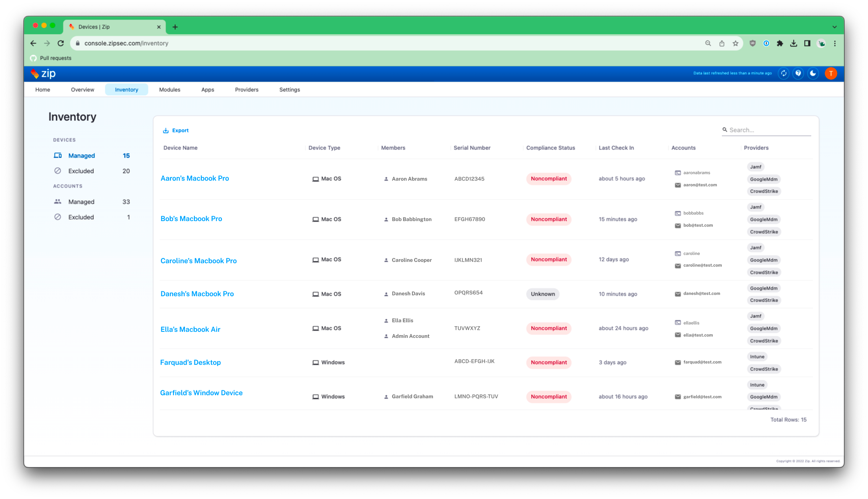Image resolution: width=868 pixels, height=499 pixels.
Task: Bookmark page with the star icon
Action: tap(735, 43)
